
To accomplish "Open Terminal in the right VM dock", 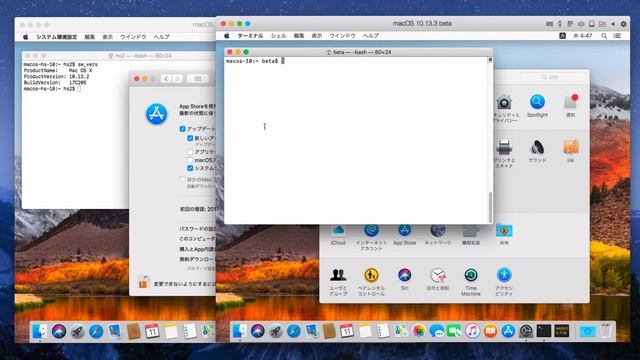I will [544, 331].
